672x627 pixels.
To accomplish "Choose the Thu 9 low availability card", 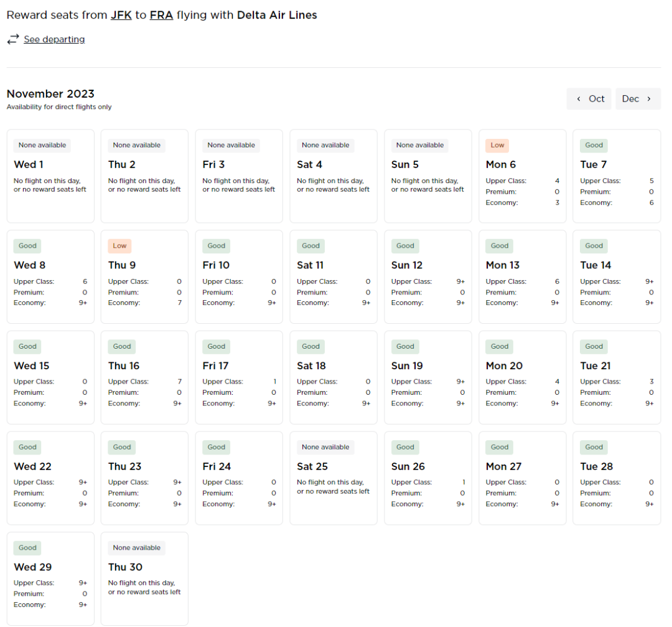I will pyautogui.click(x=144, y=276).
